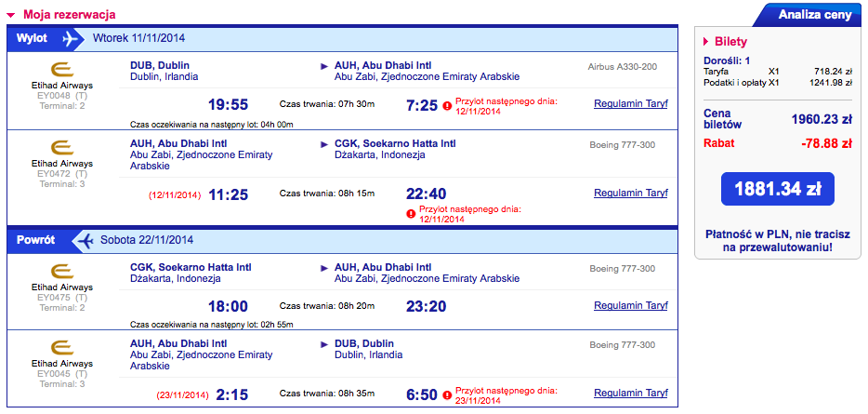
Task: Open Regulamin Taryf for the 18:00 Jakarta departure
Action: pyautogui.click(x=630, y=305)
